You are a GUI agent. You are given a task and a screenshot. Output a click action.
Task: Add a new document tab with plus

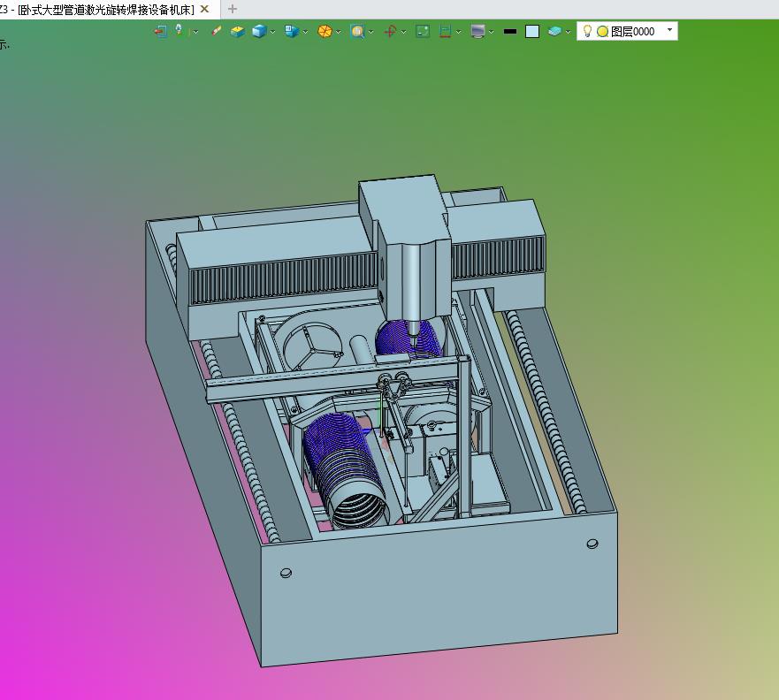point(232,9)
